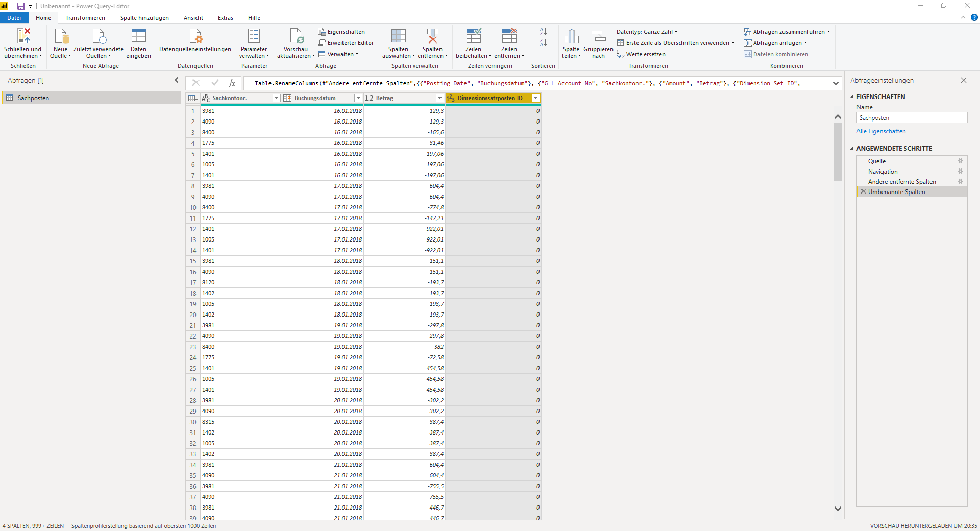The width and height of the screenshot is (980, 531).
Task: Sort ascending with A-Z icon
Action: pyautogui.click(x=543, y=32)
